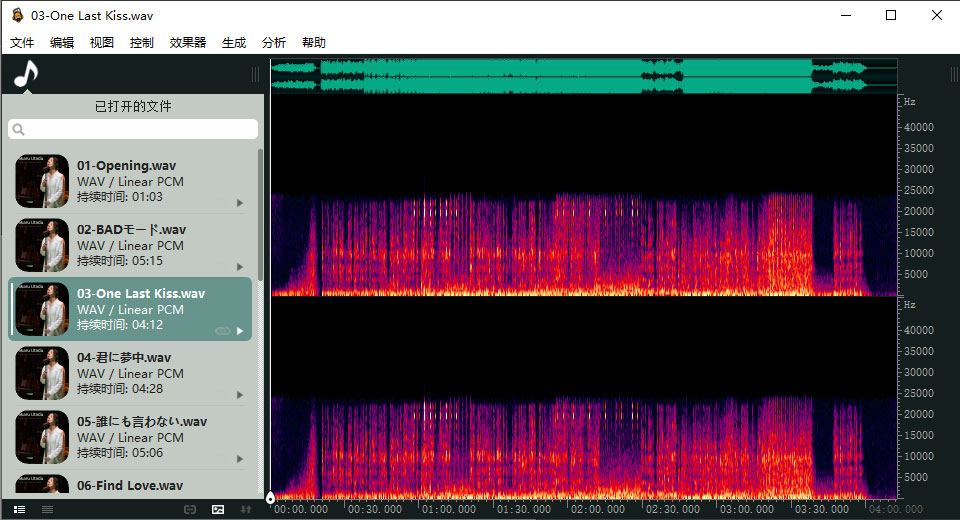Screen dimensions: 960x520
Task: Click album thumbnail of 01-Opening.wav
Action: point(42,181)
